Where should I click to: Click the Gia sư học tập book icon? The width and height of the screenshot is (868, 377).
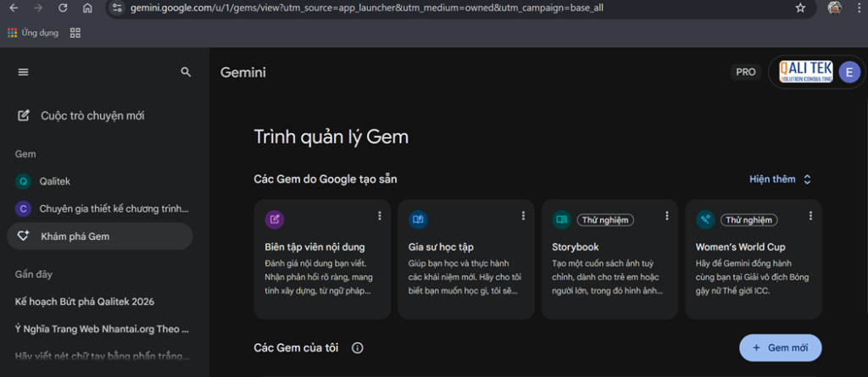click(x=418, y=220)
